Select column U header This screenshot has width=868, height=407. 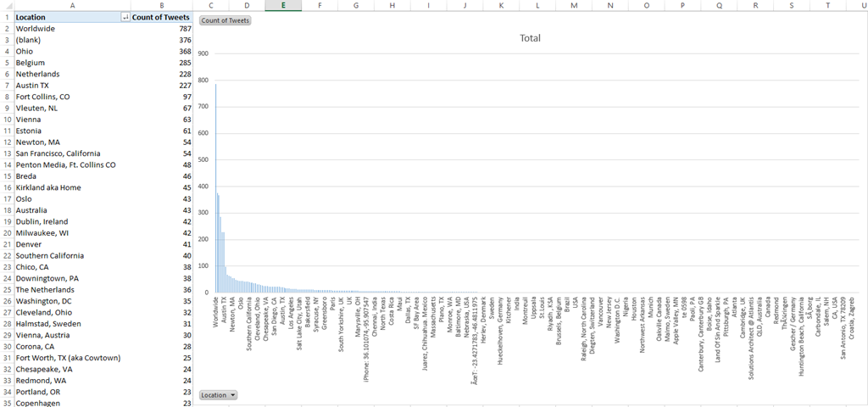862,6
